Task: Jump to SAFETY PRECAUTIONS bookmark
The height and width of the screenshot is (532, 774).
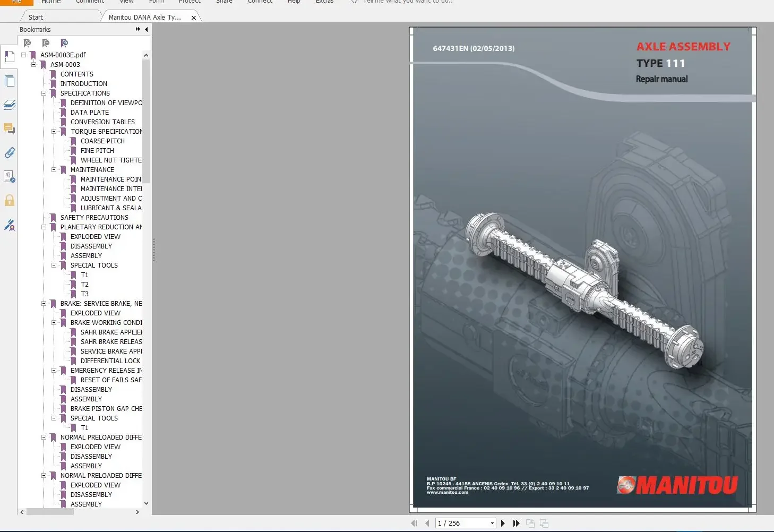Action: click(x=94, y=218)
